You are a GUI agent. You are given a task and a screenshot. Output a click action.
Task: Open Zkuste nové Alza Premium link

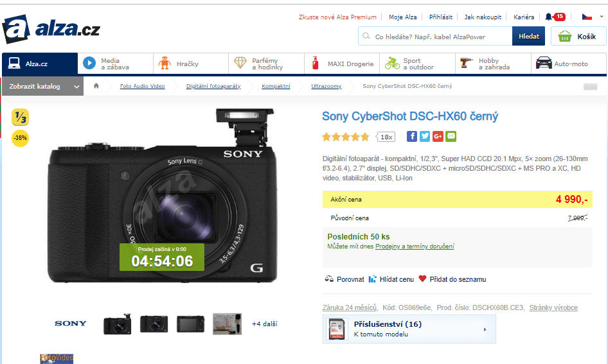[337, 17]
